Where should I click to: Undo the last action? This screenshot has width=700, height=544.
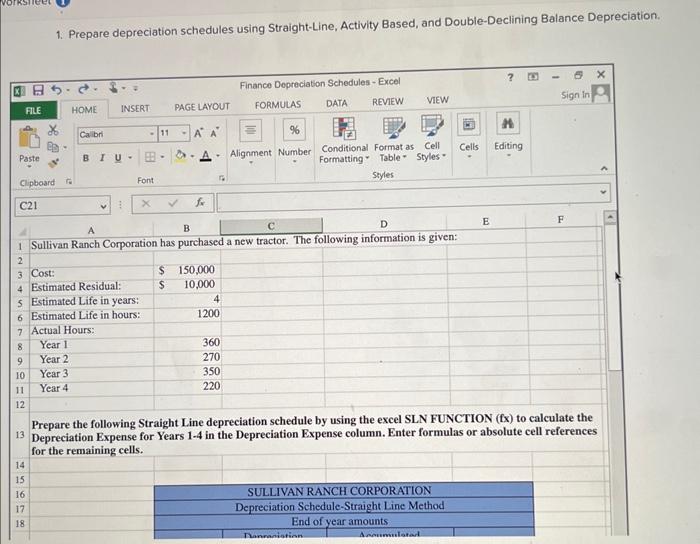coord(56,90)
